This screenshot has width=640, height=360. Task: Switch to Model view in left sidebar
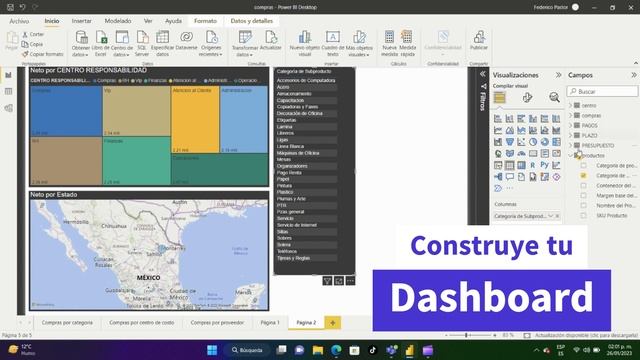coord(9,108)
